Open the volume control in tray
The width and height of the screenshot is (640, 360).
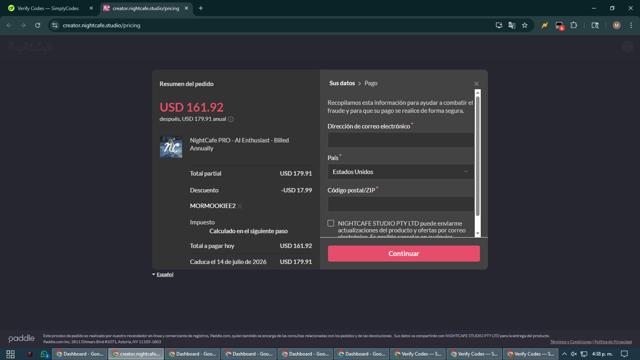[574, 354]
